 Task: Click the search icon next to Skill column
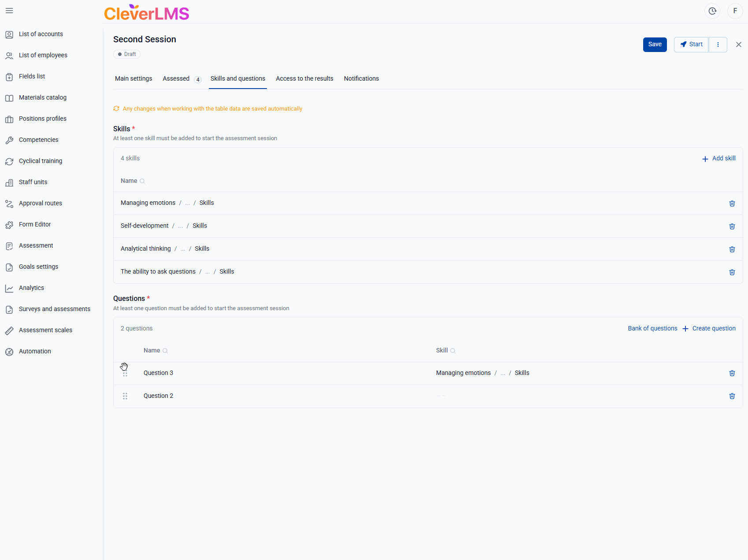452,351
